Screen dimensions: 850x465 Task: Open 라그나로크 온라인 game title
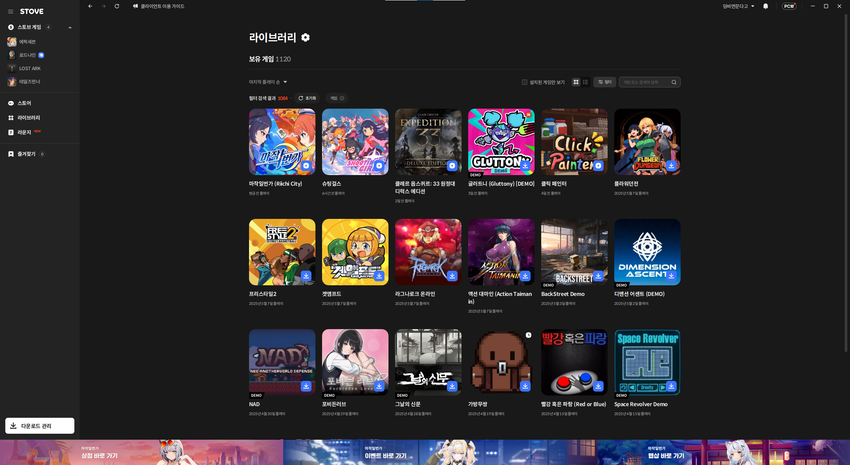coord(415,294)
